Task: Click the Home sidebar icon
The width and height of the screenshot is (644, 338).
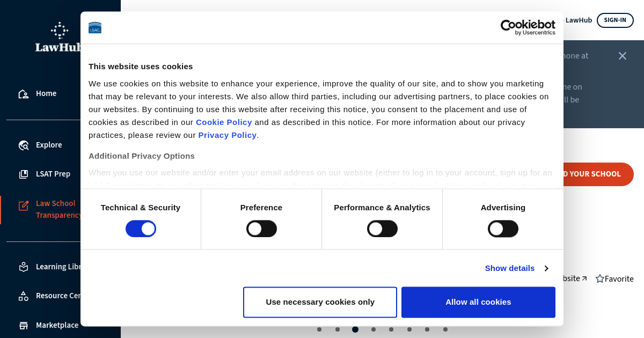Action: 24,94
